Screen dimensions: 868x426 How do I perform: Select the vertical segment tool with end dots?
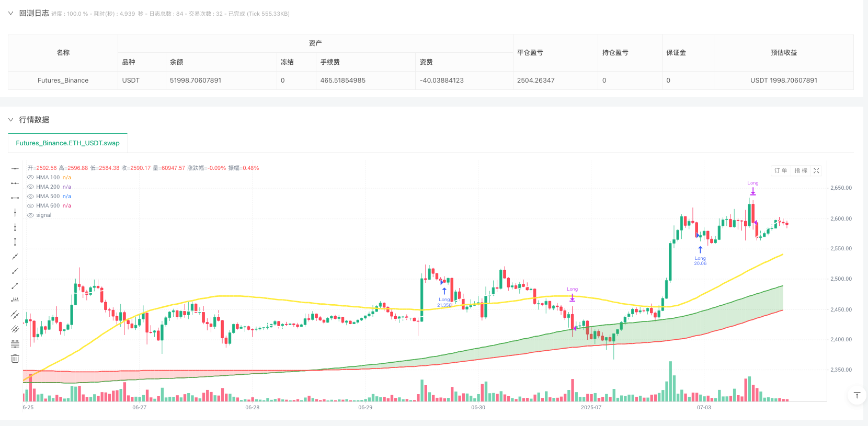pos(15,241)
